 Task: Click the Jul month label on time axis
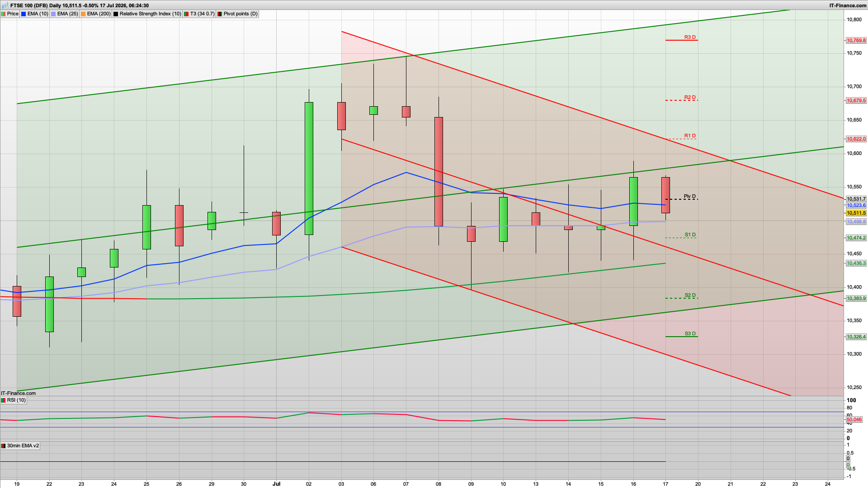(276, 484)
